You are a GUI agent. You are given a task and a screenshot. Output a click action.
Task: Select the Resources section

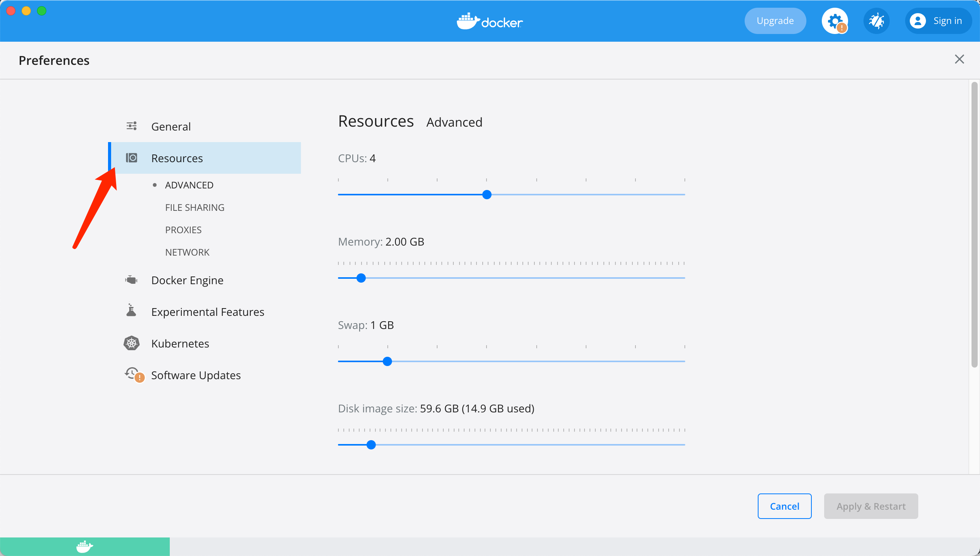tap(204, 158)
